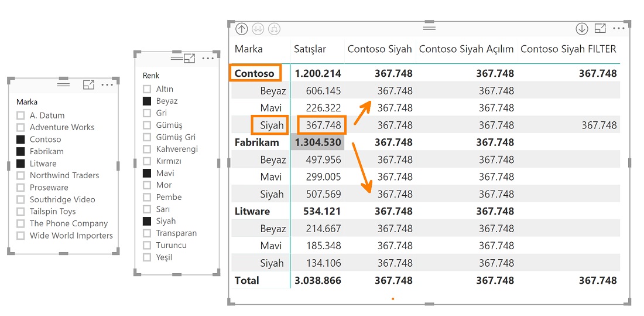Uncheck Beyaz in the Renk slicer
This screenshot has height=316, width=644.
point(146,101)
